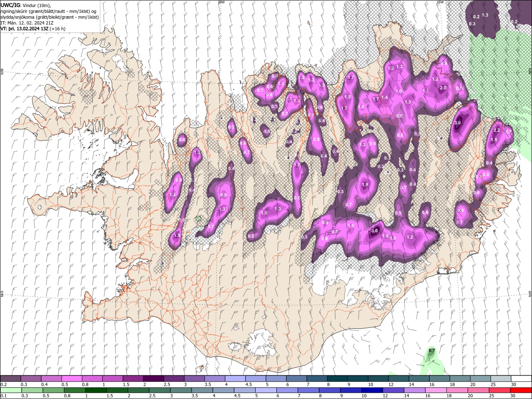The height and width of the screenshot is (399, 532).
Task: Select the 25 red-pink swatch, lower legend
Action: (x=499, y=390)
